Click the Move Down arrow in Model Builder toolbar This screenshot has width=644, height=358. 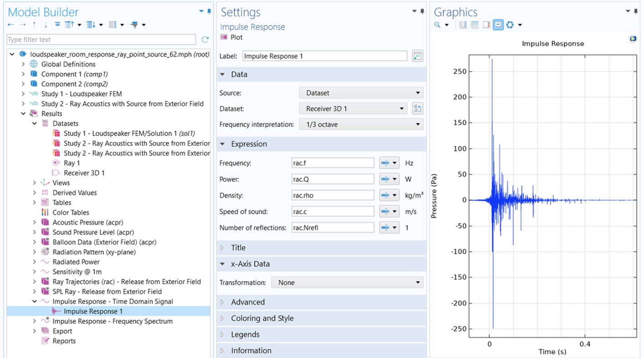point(46,25)
